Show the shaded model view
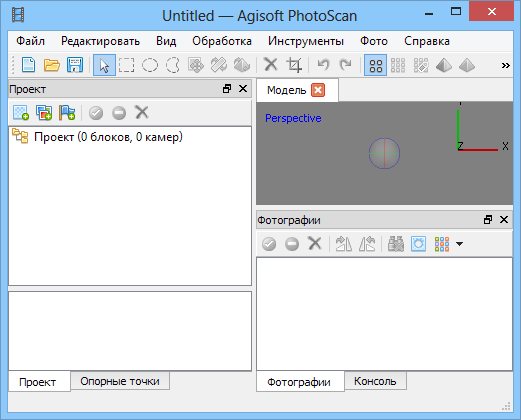Viewport: 521px width, 420px height. 444,65
